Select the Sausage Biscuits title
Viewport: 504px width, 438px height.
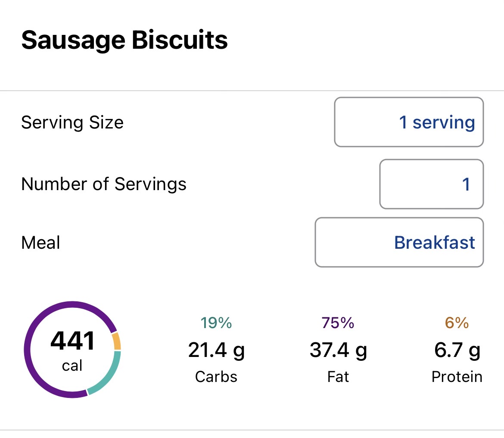pos(124,41)
